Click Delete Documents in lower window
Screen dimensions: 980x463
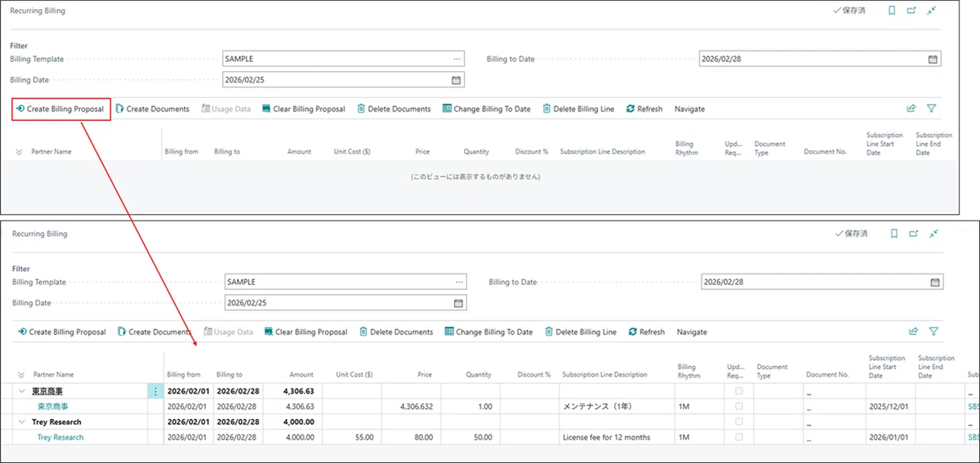click(395, 332)
